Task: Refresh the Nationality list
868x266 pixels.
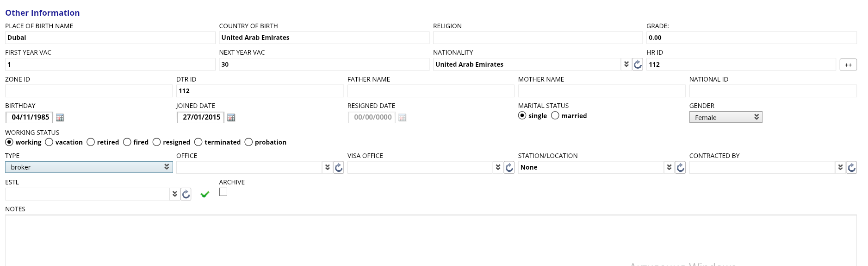Action: pos(637,64)
